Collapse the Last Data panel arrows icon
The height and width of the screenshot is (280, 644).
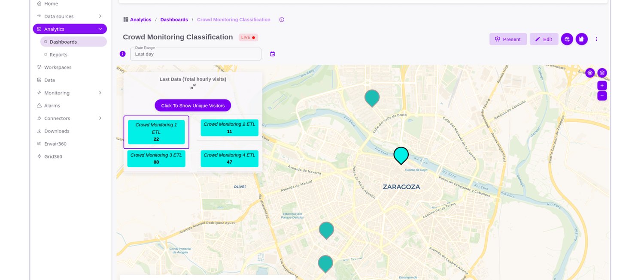pos(193,87)
